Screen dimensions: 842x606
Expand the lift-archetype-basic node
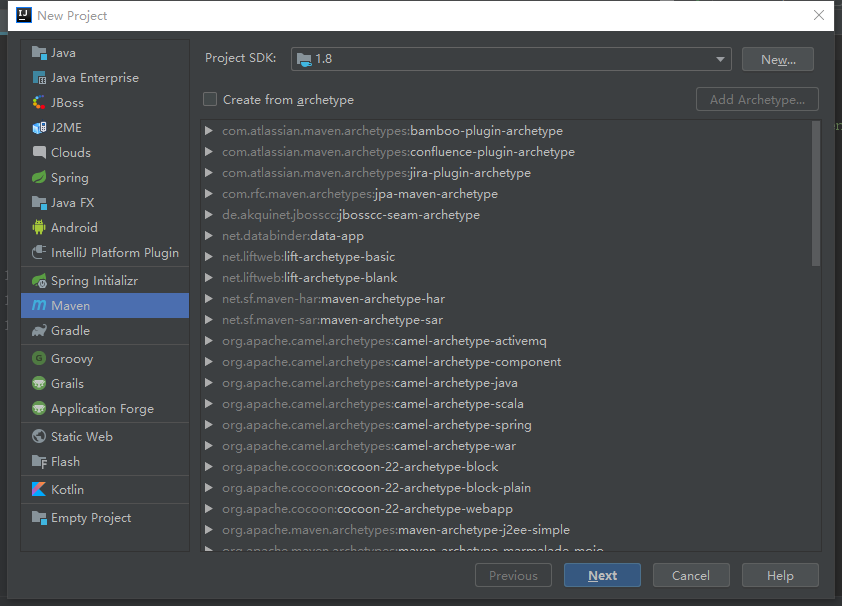[209, 257]
